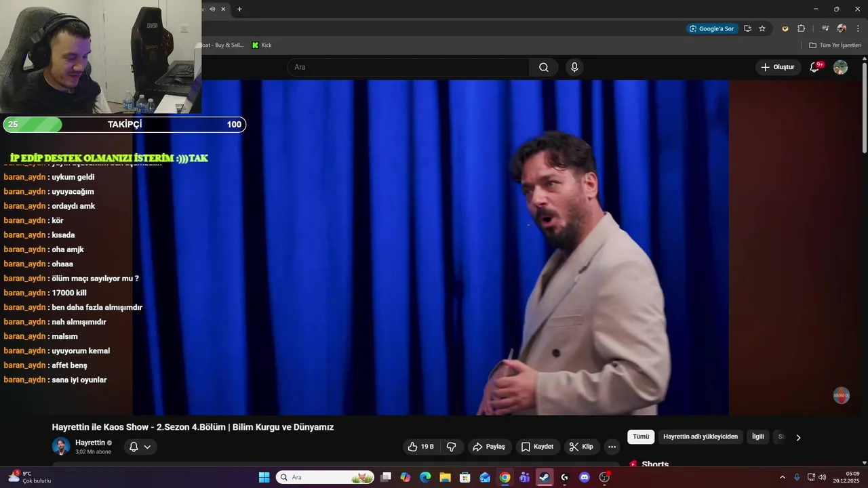868x488 pixels.
Task: Open the three-dot more actions menu under video
Action: (612, 447)
